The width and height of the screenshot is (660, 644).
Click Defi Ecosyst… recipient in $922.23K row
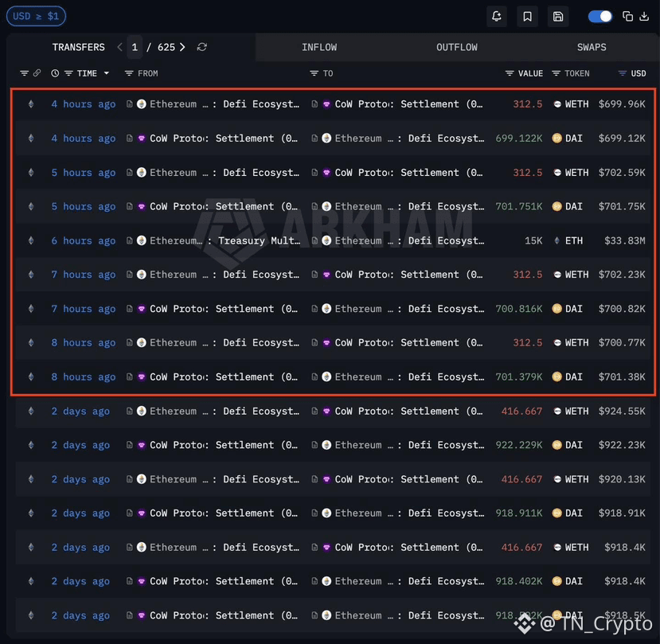[x=446, y=445]
